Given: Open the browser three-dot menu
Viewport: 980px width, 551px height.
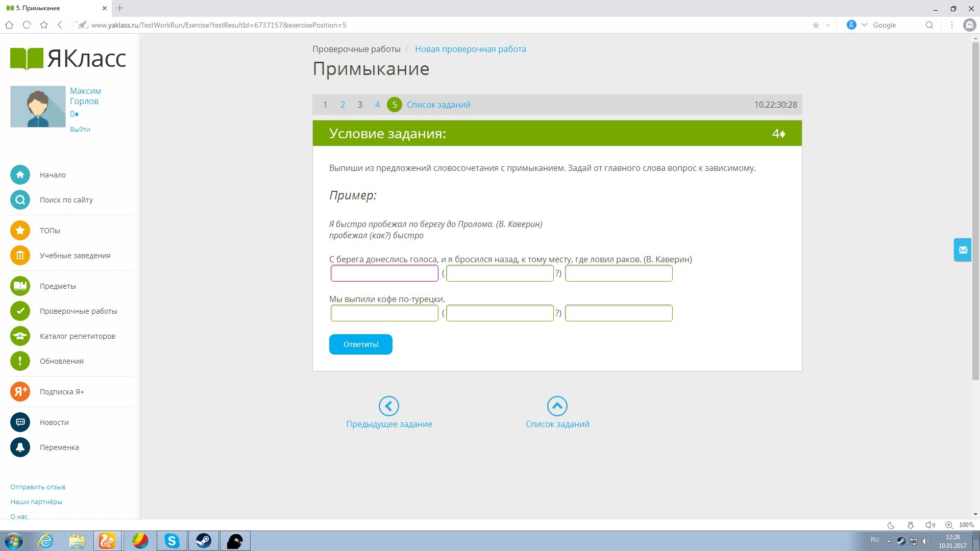Looking at the screenshot, I should pos(951,25).
